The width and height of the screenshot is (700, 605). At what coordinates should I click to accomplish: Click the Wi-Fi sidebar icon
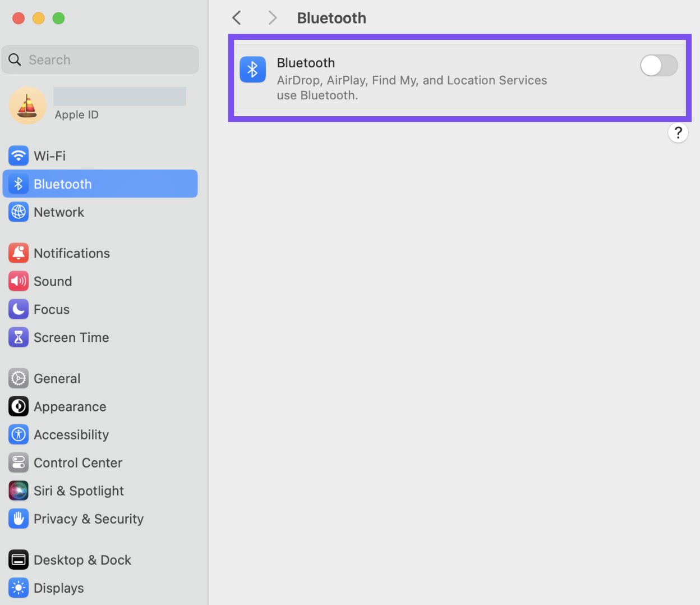(x=19, y=156)
